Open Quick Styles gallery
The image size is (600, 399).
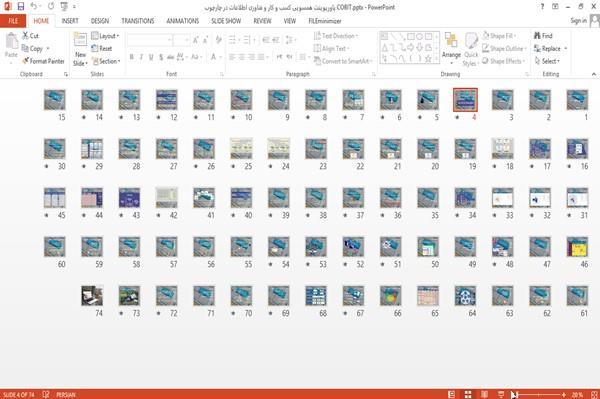(x=471, y=50)
